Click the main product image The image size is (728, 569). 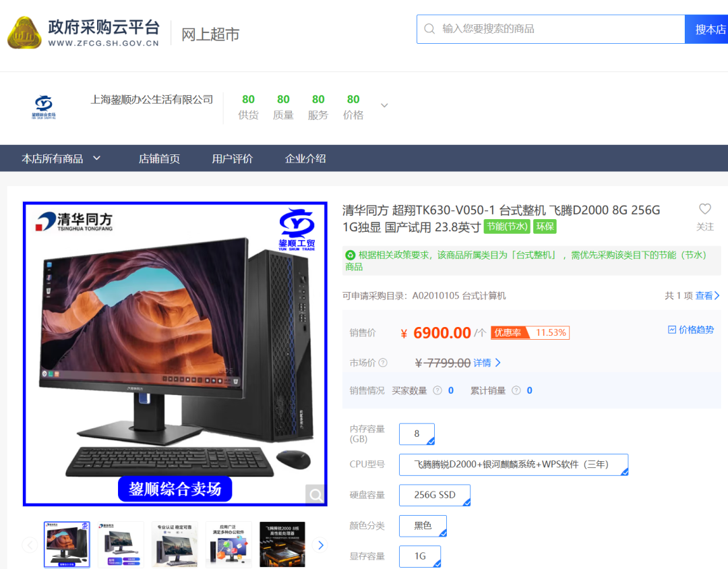[x=175, y=353]
